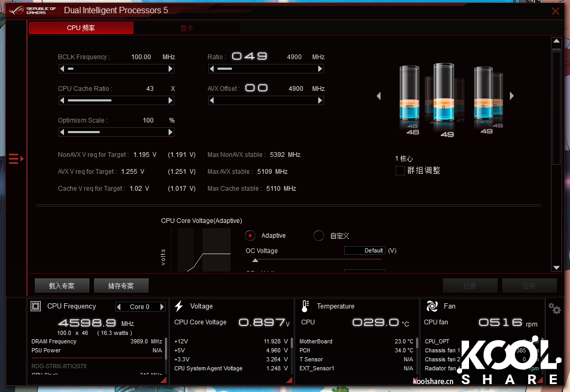
Task: Open the left sidebar menu icon
Action: coord(15,158)
